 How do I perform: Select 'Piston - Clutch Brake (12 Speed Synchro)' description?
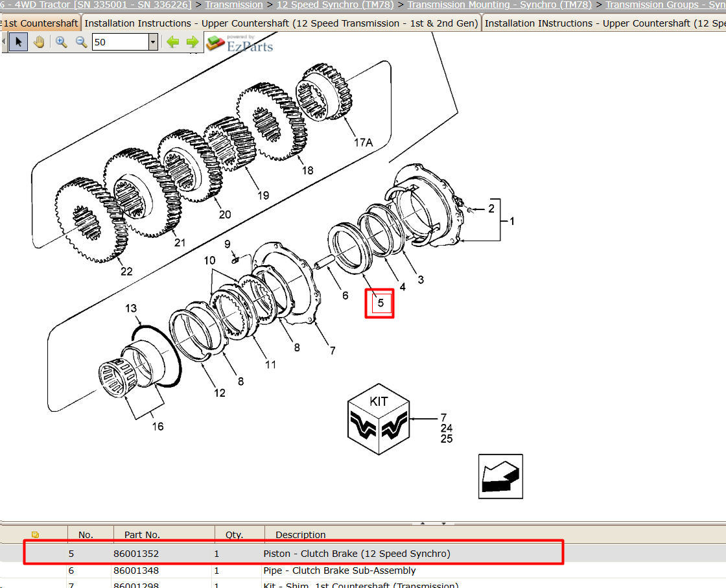[x=357, y=554]
